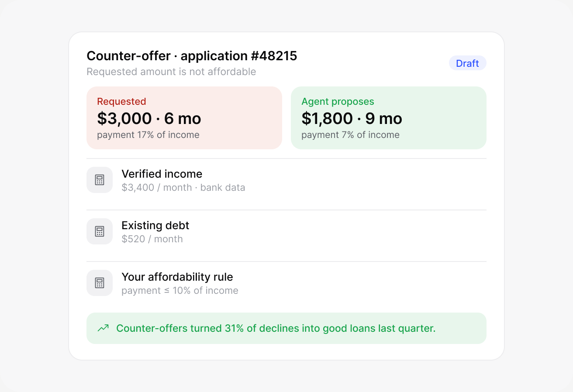
Task: Click the "Counter-offer · application #48215" title
Action: [192, 56]
